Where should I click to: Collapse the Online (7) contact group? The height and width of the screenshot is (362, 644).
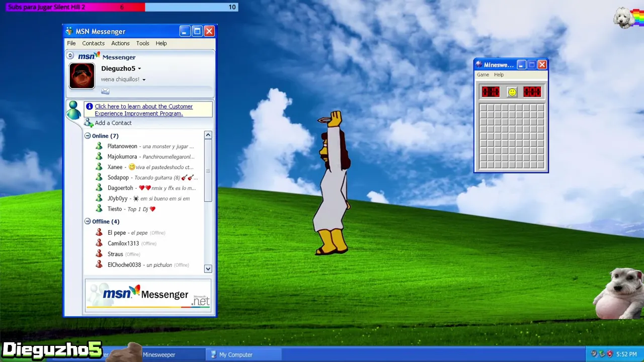(x=88, y=136)
